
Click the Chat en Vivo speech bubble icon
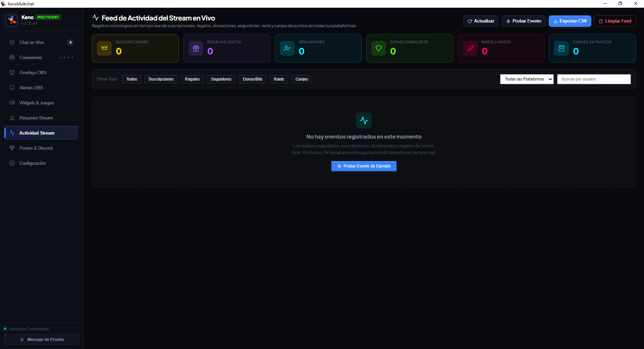click(12, 42)
